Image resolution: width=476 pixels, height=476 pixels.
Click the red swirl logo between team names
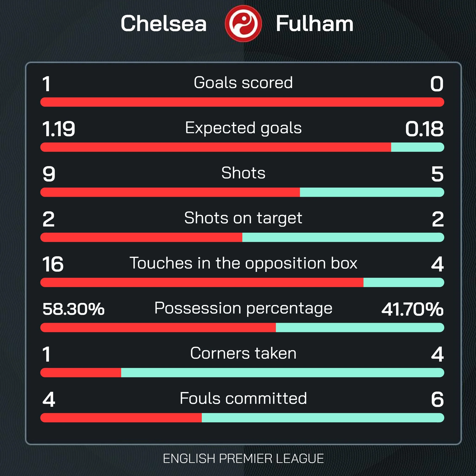(x=243, y=24)
